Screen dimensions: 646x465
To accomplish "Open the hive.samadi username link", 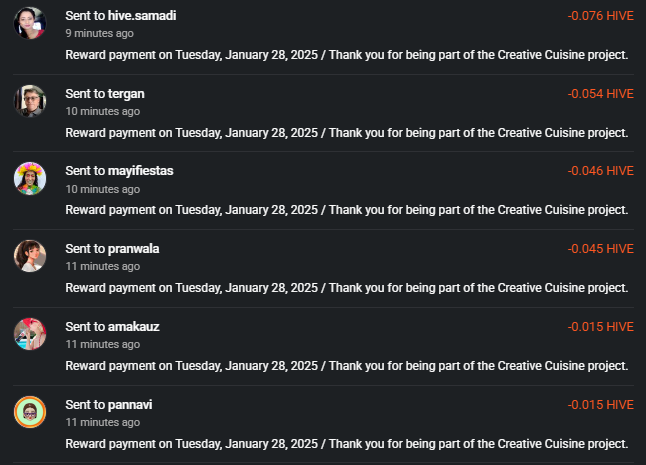I will (x=142, y=16).
